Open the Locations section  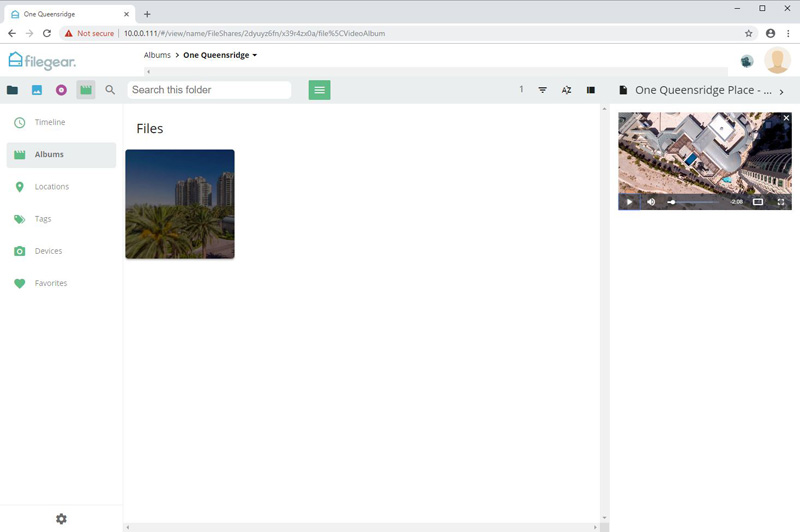[61, 187]
